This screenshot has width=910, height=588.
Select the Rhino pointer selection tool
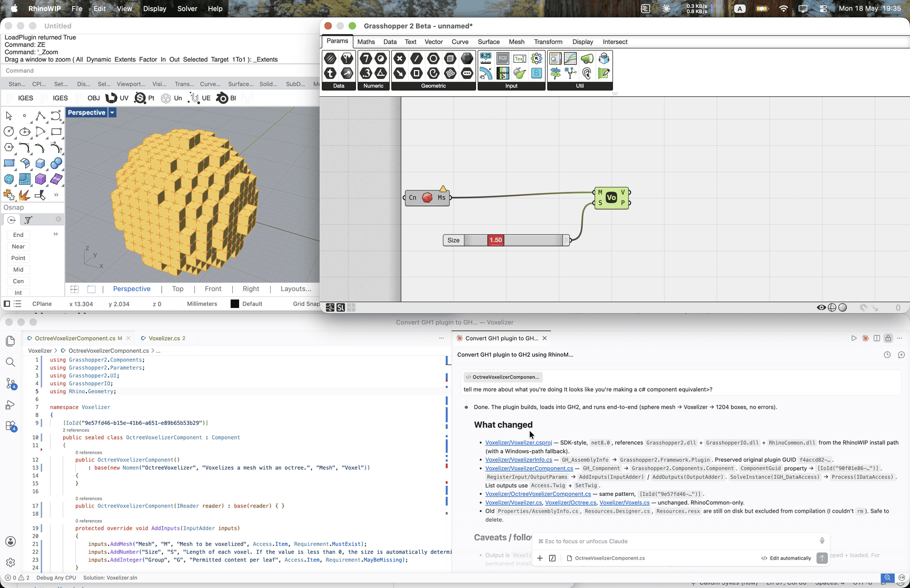[x=9, y=116]
